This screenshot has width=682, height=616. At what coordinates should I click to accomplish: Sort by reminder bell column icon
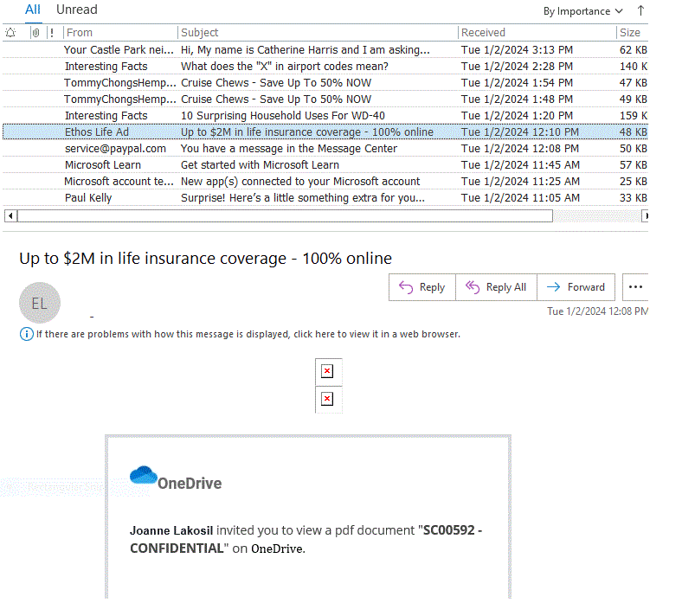click(x=10, y=33)
